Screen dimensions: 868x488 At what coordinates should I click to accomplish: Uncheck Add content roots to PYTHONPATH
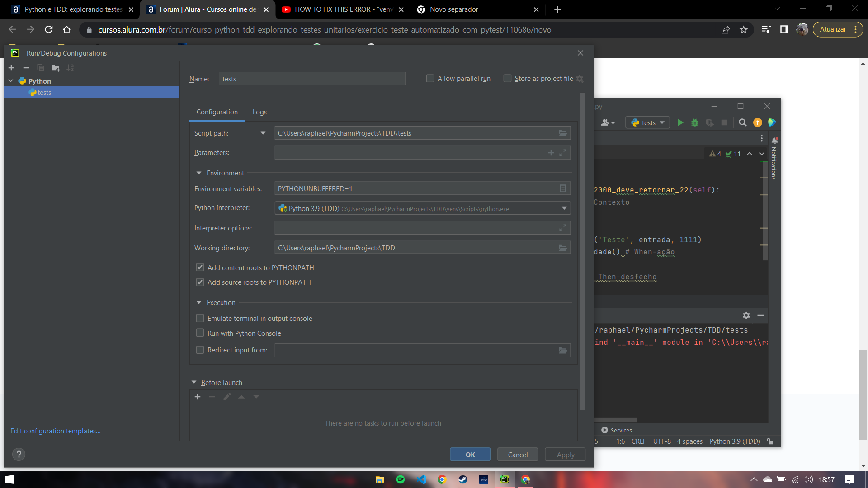coord(200,267)
